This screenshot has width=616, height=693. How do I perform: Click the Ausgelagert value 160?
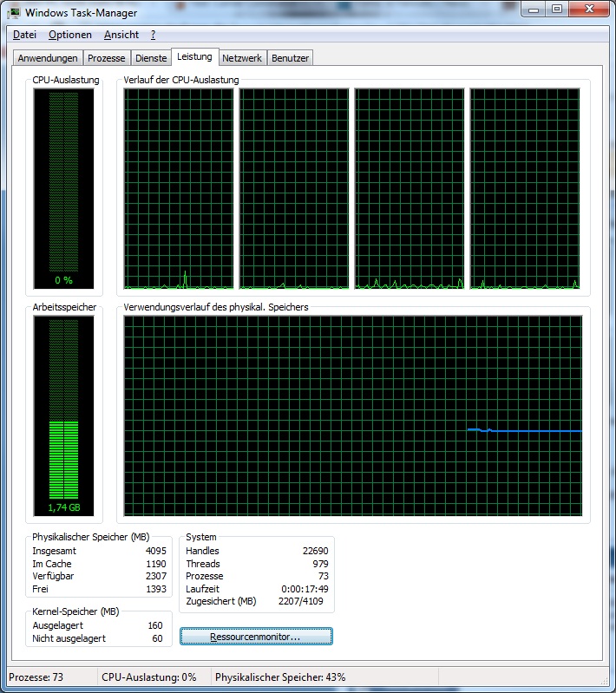[155, 626]
